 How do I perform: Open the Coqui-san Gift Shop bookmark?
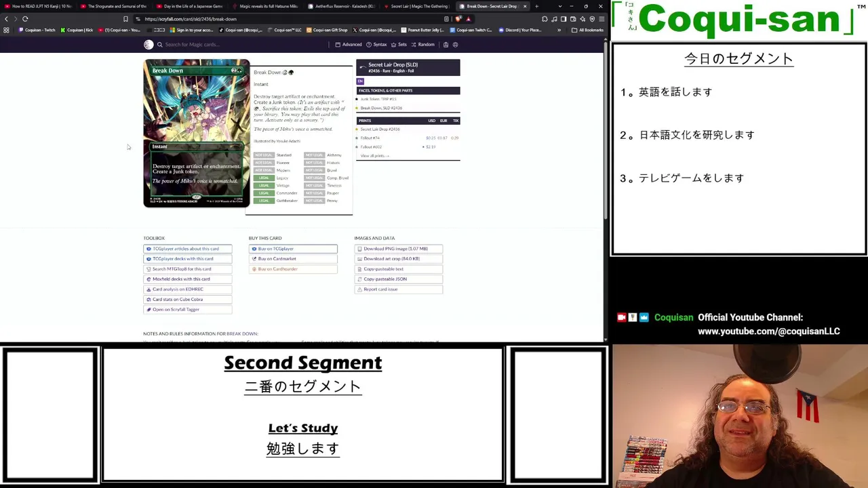(327, 30)
